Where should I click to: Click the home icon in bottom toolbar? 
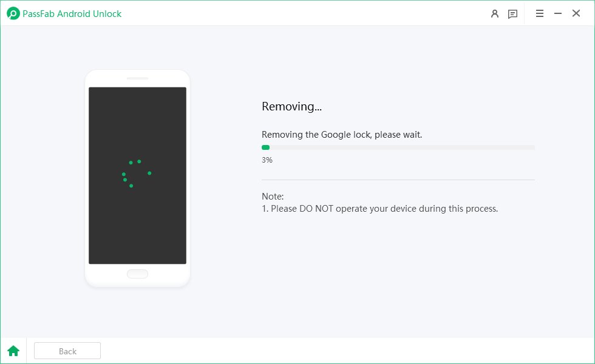(x=13, y=351)
